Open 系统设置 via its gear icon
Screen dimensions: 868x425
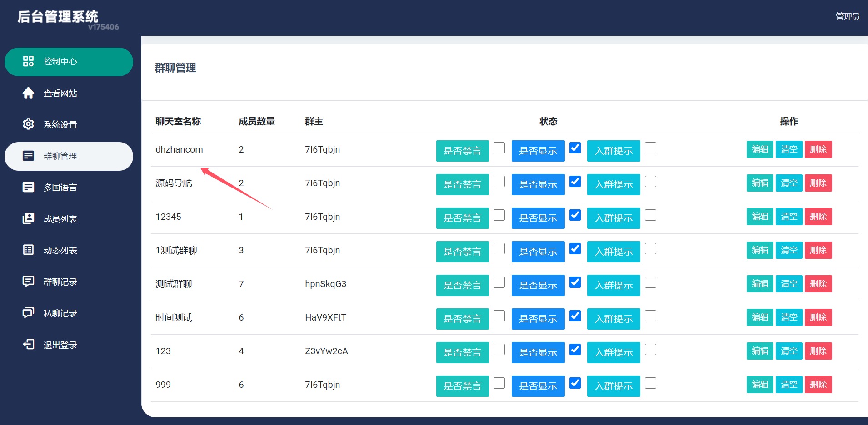28,124
